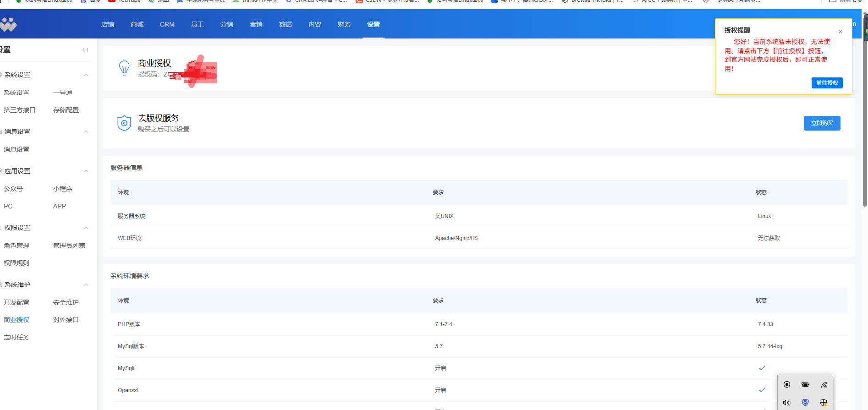Go to 存储配置 in the sidebar

coord(66,110)
